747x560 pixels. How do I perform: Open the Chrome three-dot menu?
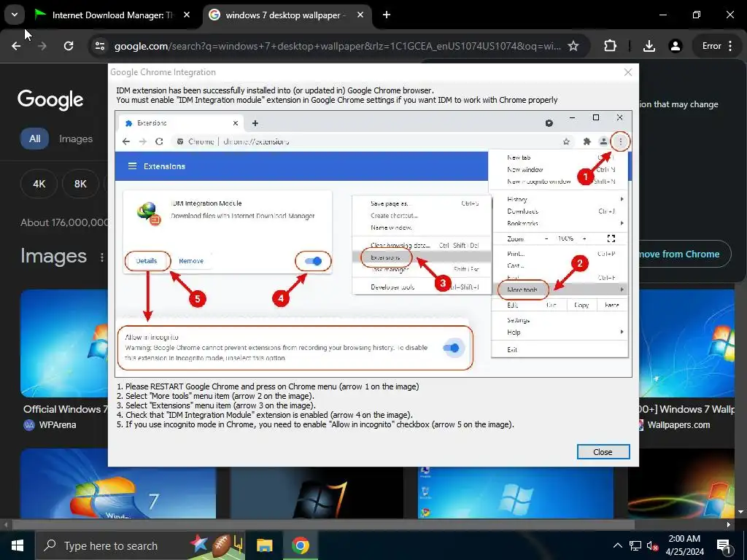[x=730, y=46]
